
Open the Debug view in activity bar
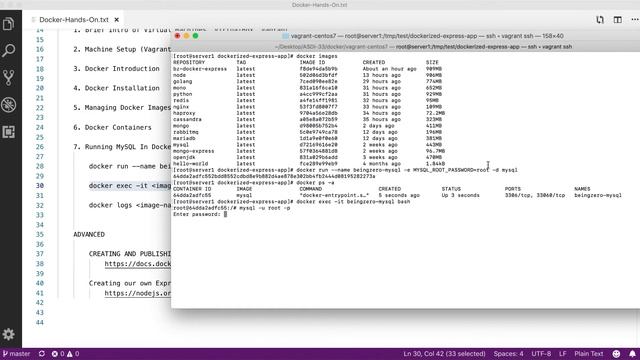click(x=9, y=105)
